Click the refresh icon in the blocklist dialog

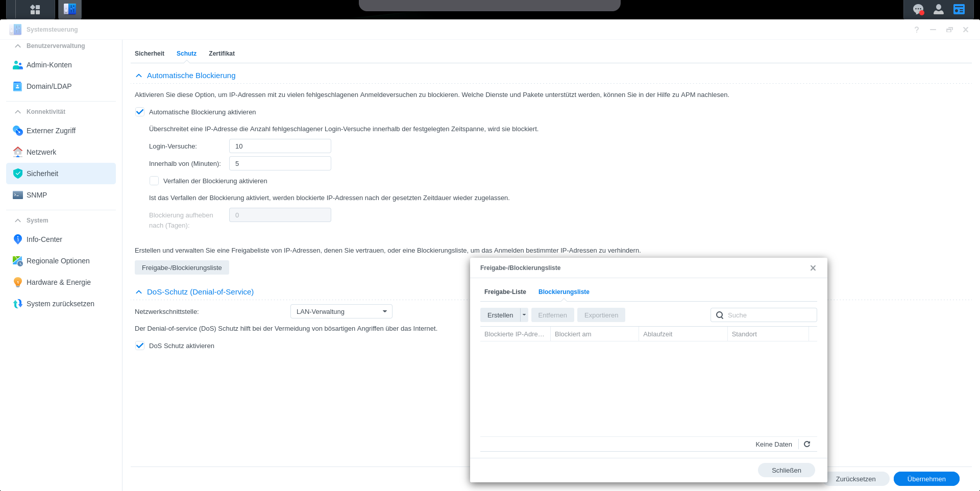tap(807, 444)
